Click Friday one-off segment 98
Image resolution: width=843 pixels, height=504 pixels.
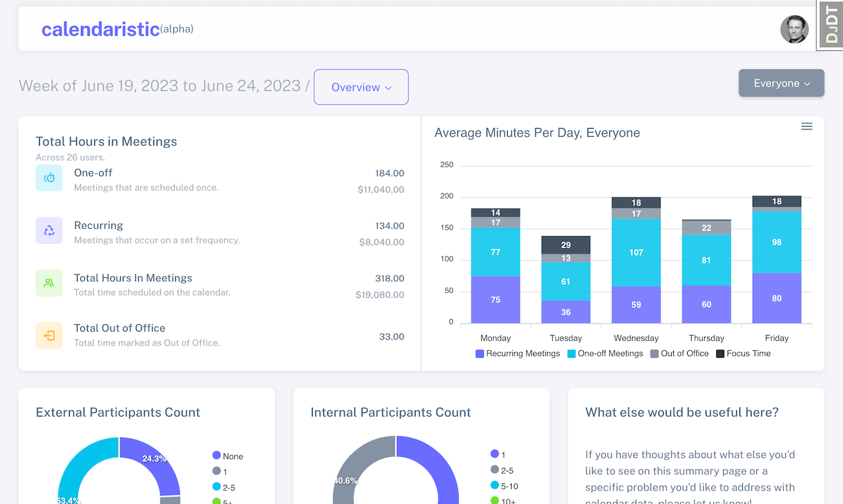[777, 242]
